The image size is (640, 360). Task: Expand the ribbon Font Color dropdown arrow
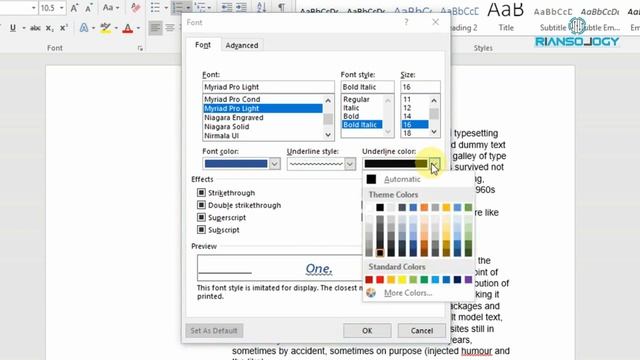pyautogui.click(x=138, y=28)
